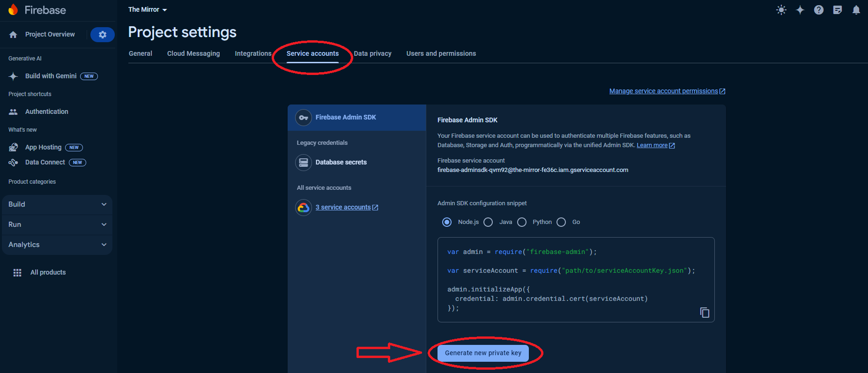Select the Java radio button
The image size is (868, 373).
(488, 222)
